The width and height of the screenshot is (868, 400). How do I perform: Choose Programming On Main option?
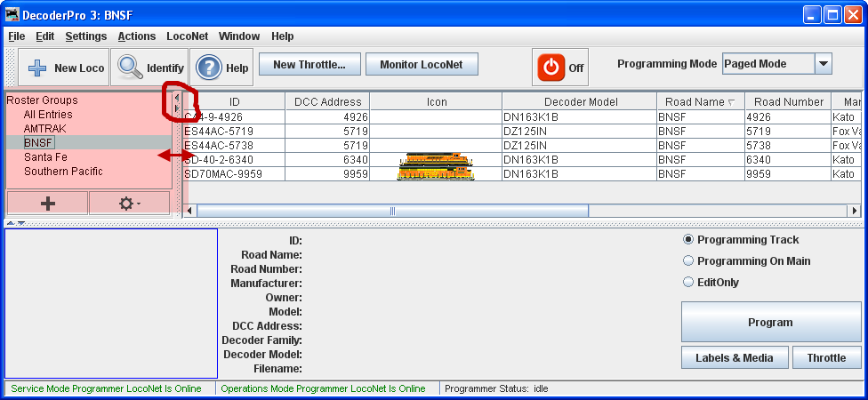click(688, 261)
